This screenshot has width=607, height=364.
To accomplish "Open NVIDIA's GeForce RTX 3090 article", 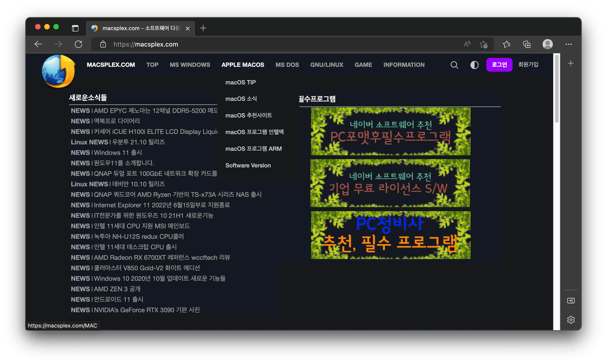I will coord(147,310).
